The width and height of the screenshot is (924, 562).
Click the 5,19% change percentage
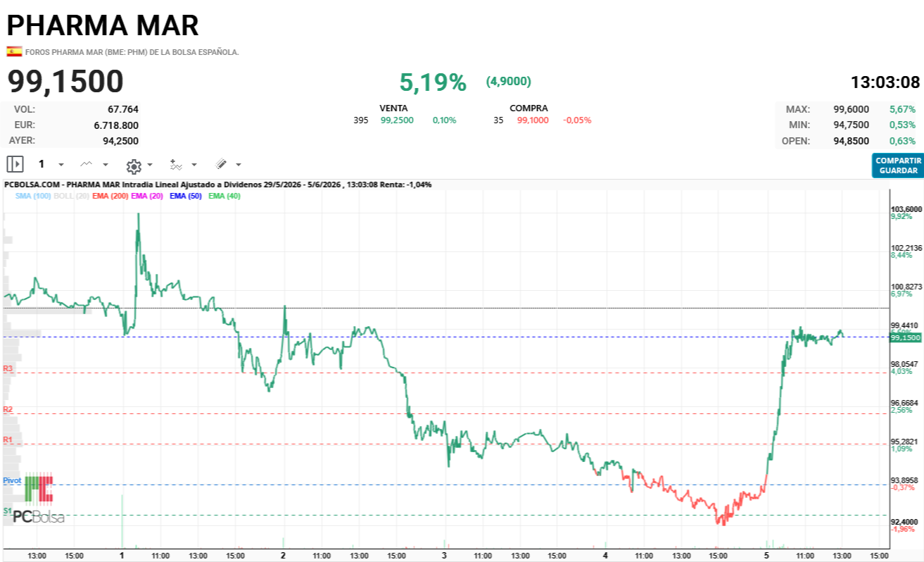tap(433, 82)
